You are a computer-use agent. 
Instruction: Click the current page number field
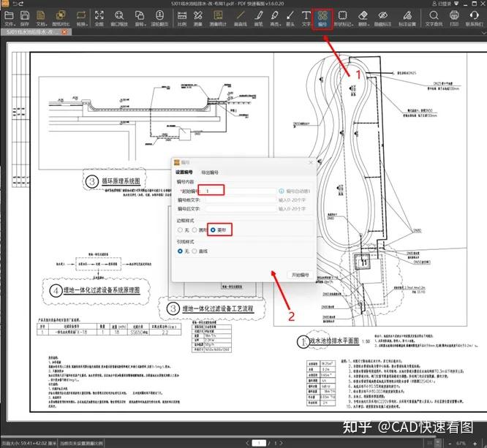(x=259, y=443)
